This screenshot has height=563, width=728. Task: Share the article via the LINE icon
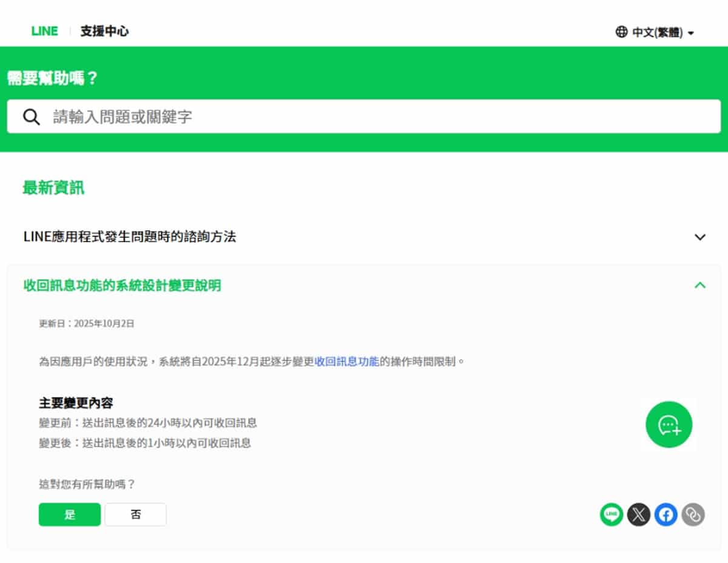point(612,515)
